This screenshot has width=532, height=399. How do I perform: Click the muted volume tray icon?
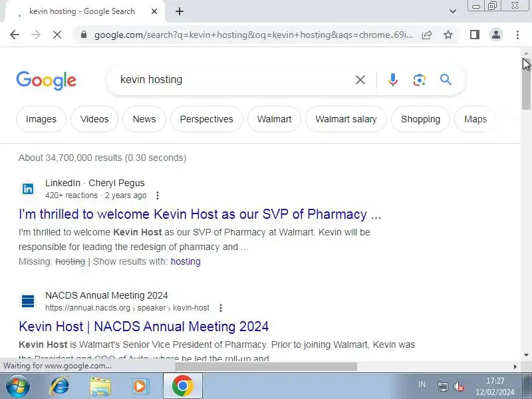click(459, 386)
